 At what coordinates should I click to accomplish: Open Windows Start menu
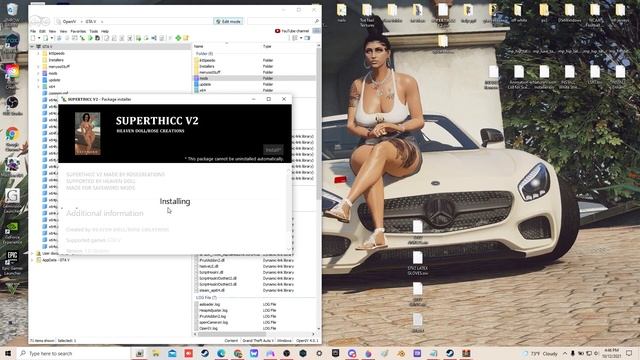8,353
